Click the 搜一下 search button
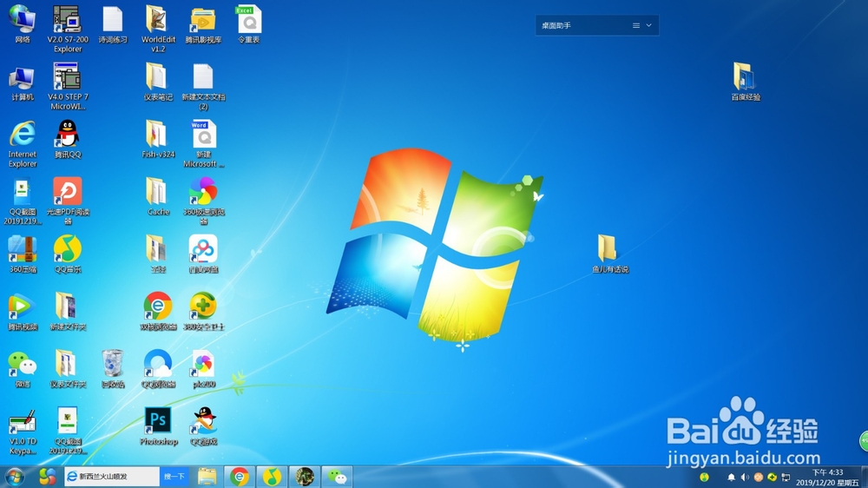Screen dimensions: 868x488 point(174,477)
